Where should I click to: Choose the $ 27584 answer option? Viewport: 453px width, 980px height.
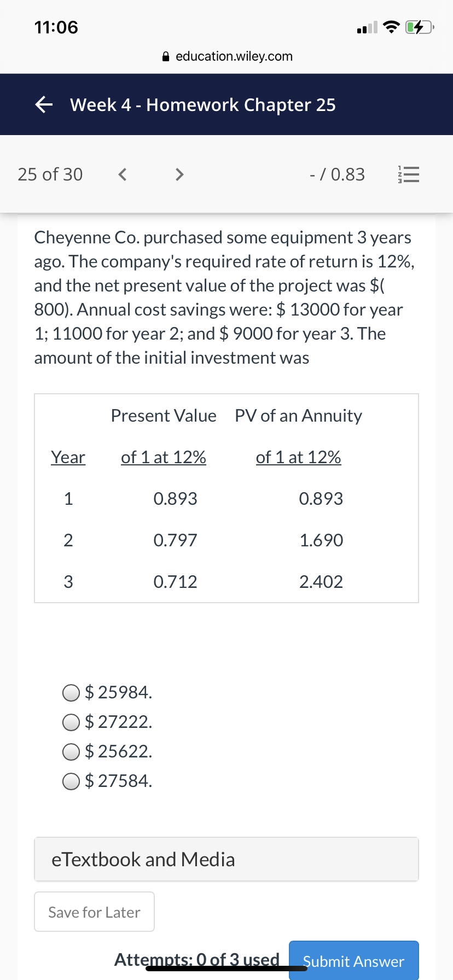click(108, 781)
